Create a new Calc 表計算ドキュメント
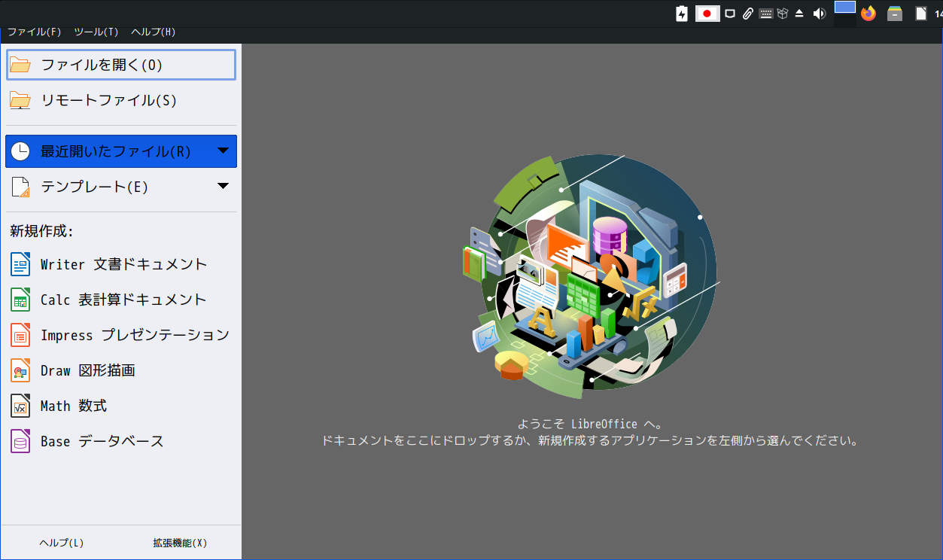The image size is (943, 560). (121, 300)
